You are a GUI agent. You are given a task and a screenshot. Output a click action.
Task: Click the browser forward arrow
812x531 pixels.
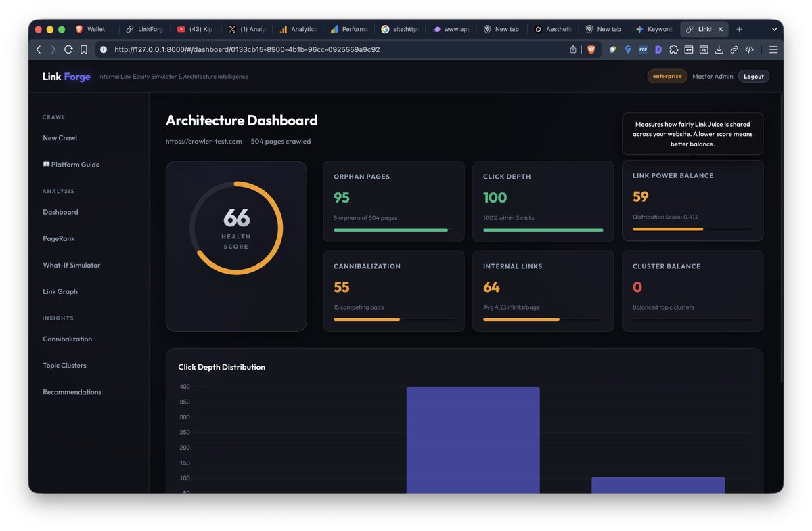[x=53, y=49]
